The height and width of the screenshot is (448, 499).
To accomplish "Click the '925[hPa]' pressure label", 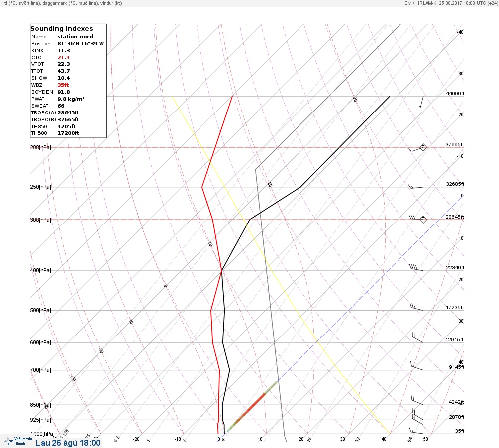I will pyautogui.click(x=40, y=420).
